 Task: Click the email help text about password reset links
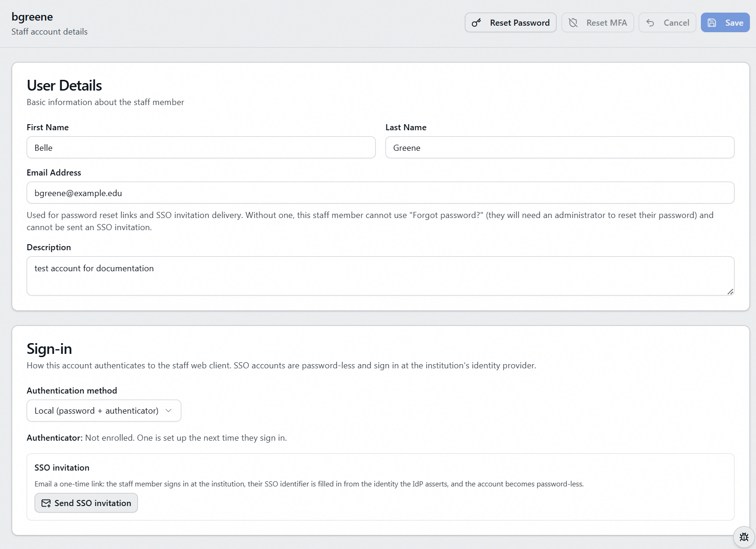[370, 221]
